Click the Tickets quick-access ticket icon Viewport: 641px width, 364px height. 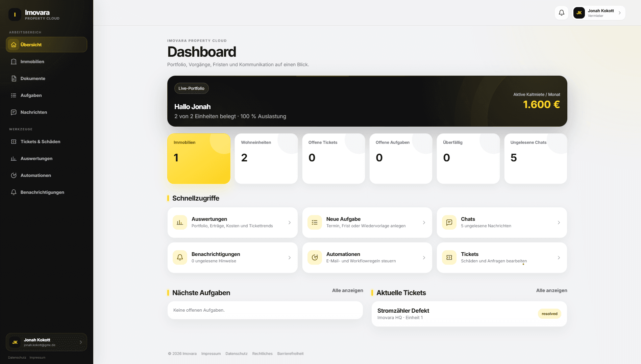click(x=449, y=258)
